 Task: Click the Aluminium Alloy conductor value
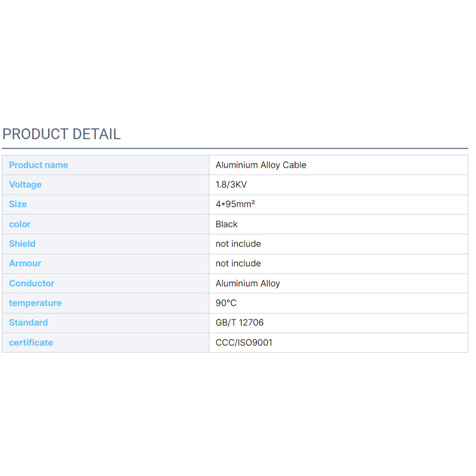pyautogui.click(x=248, y=283)
